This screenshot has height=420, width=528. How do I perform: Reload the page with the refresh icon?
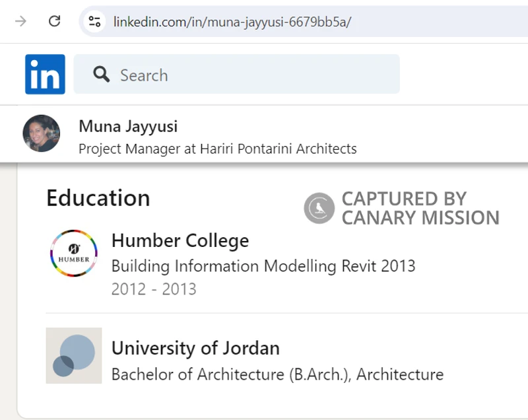click(55, 21)
